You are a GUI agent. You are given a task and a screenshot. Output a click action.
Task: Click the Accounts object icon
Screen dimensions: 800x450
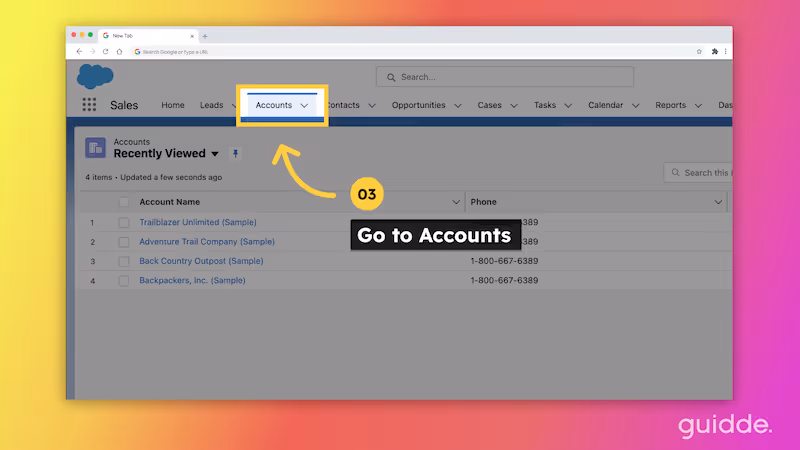click(x=95, y=148)
